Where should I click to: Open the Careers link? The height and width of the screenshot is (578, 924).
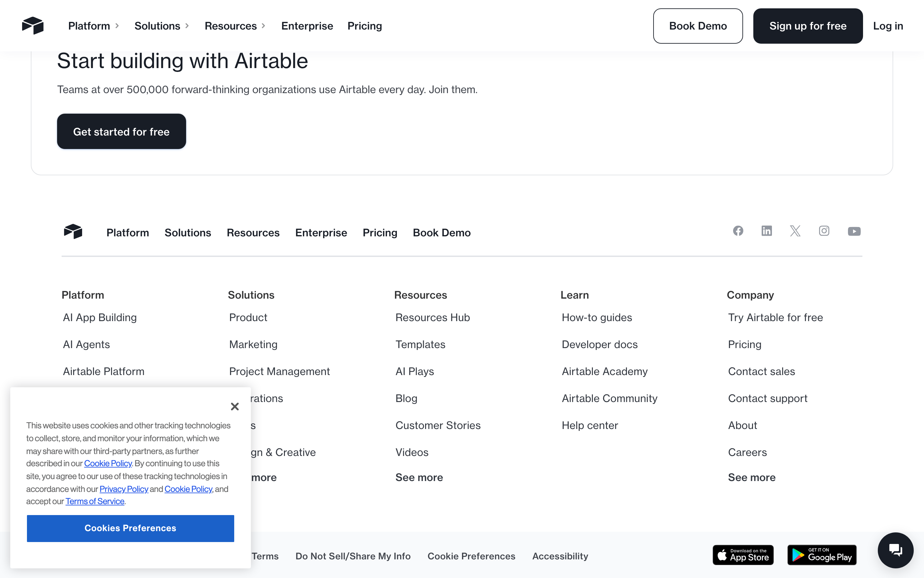coord(748,452)
